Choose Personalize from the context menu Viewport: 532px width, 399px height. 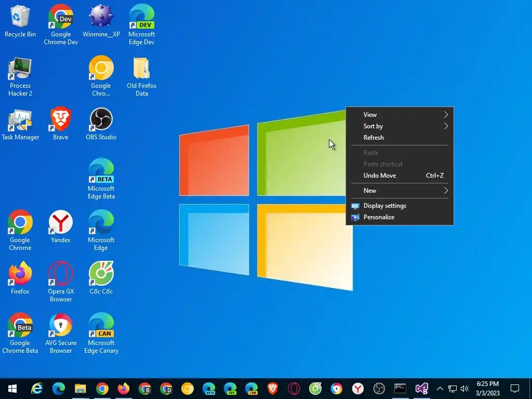[x=400, y=217]
